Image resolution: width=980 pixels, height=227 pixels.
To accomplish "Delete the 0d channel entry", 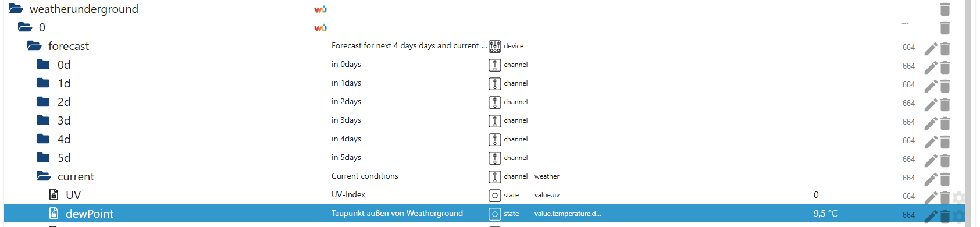I will tap(945, 68).
